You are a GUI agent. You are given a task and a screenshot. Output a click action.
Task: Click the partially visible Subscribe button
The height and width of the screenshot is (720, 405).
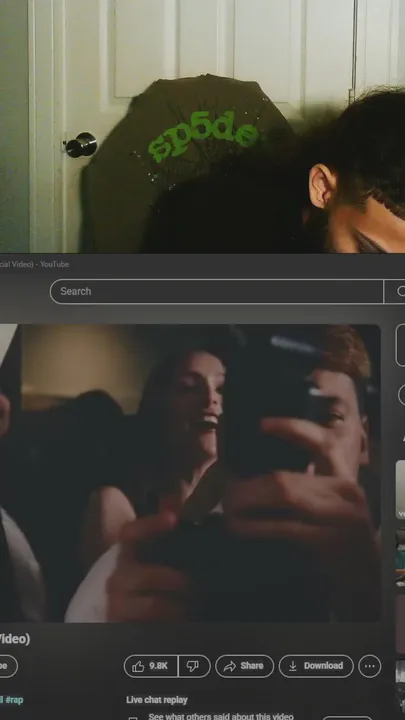coord(8,666)
